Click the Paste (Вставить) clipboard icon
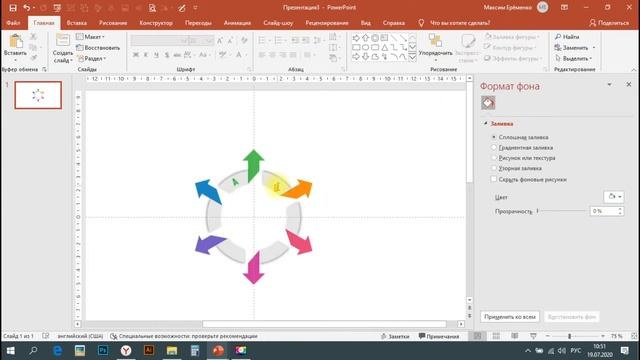Image resolution: width=640 pixels, height=360 pixels. tap(15, 41)
